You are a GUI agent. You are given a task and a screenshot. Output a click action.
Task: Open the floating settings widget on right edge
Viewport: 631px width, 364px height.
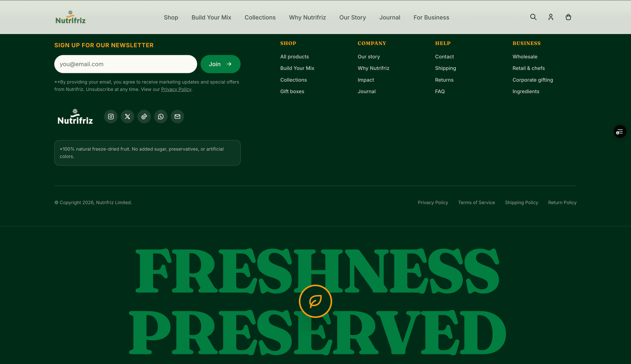click(620, 132)
